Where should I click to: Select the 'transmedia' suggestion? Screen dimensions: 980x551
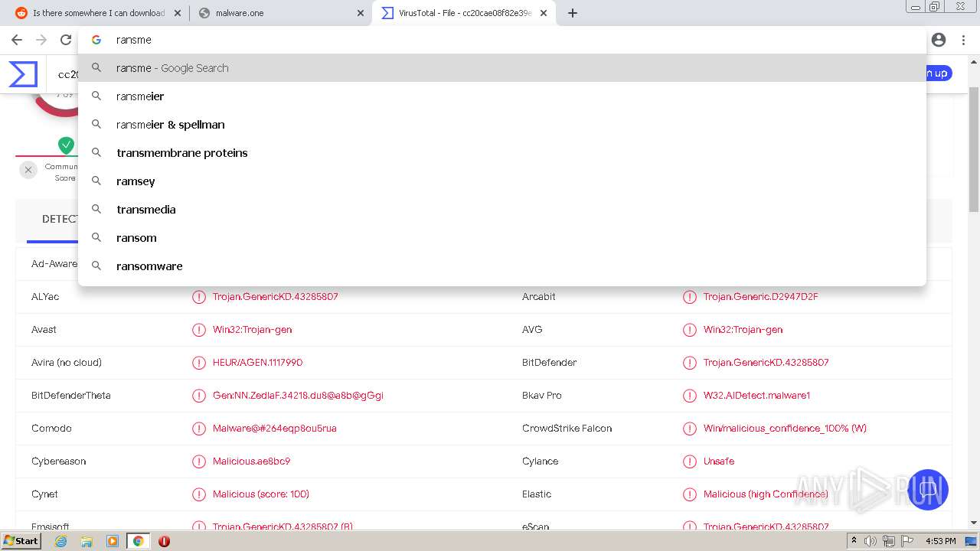pyautogui.click(x=501, y=210)
